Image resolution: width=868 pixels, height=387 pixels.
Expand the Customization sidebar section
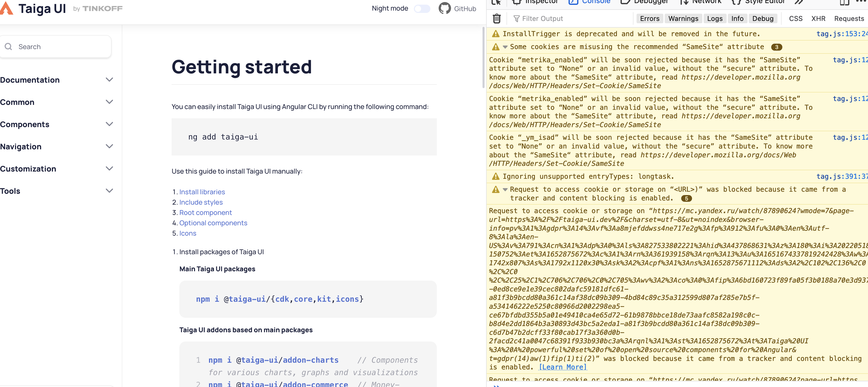point(57,169)
